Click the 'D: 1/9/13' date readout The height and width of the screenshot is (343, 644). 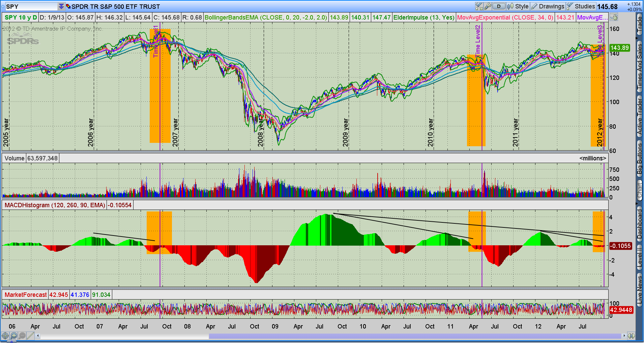tap(52, 18)
